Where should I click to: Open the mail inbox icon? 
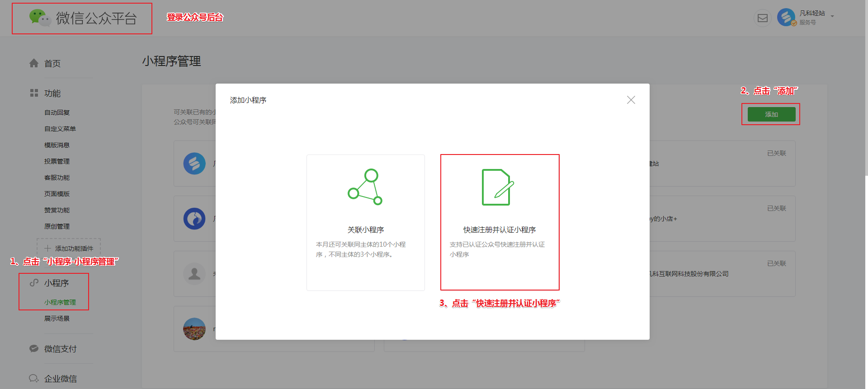click(x=763, y=18)
